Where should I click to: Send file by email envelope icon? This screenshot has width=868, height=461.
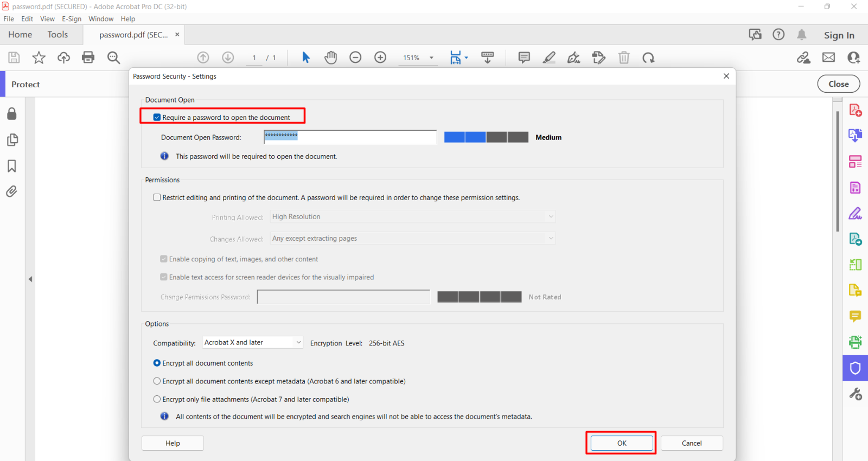click(828, 57)
